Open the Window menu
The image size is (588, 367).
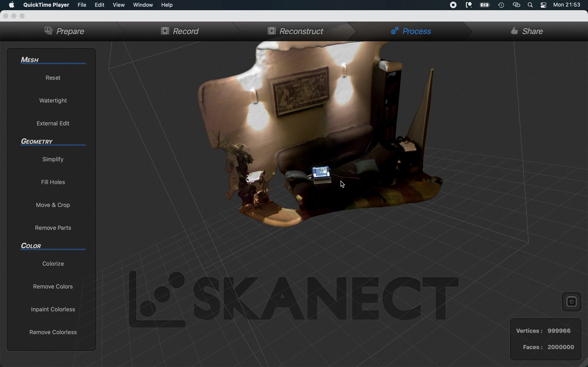click(143, 5)
